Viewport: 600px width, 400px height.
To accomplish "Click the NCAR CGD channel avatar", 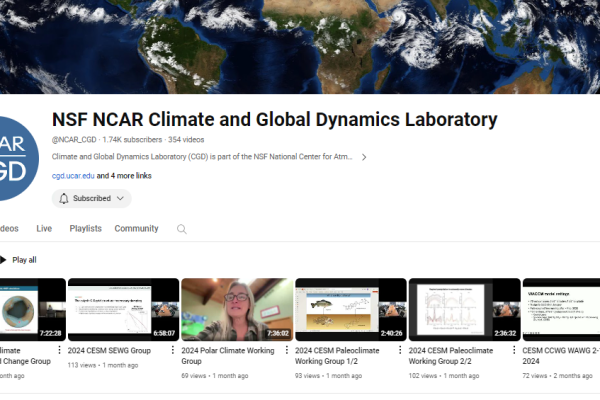I will pyautogui.click(x=14, y=150).
